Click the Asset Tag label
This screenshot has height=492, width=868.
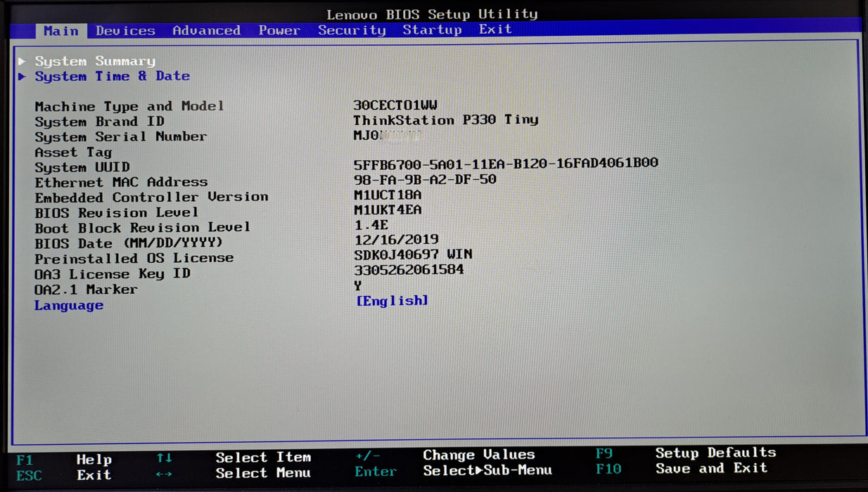coord(73,152)
